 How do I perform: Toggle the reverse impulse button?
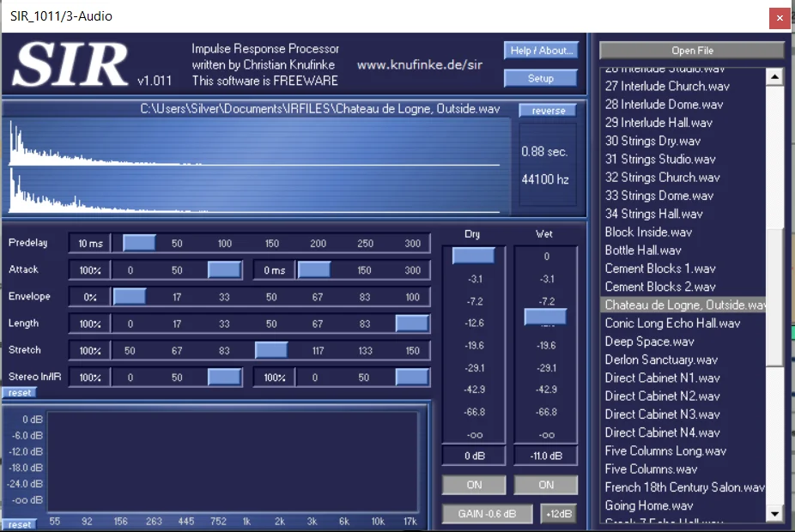coord(548,111)
